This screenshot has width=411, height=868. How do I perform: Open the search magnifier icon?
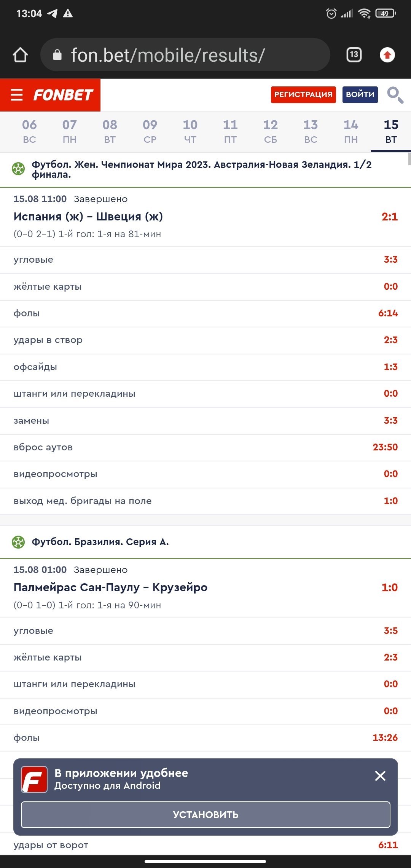click(395, 95)
